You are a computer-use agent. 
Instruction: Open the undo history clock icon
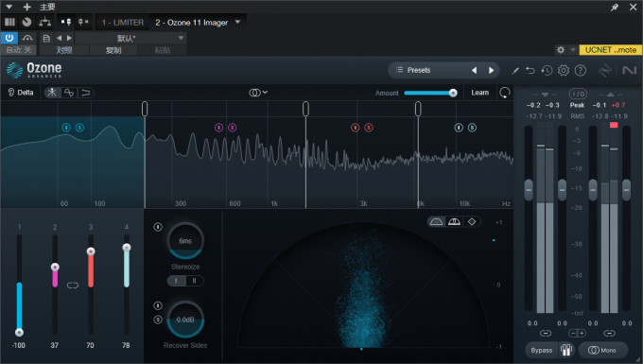[547, 71]
